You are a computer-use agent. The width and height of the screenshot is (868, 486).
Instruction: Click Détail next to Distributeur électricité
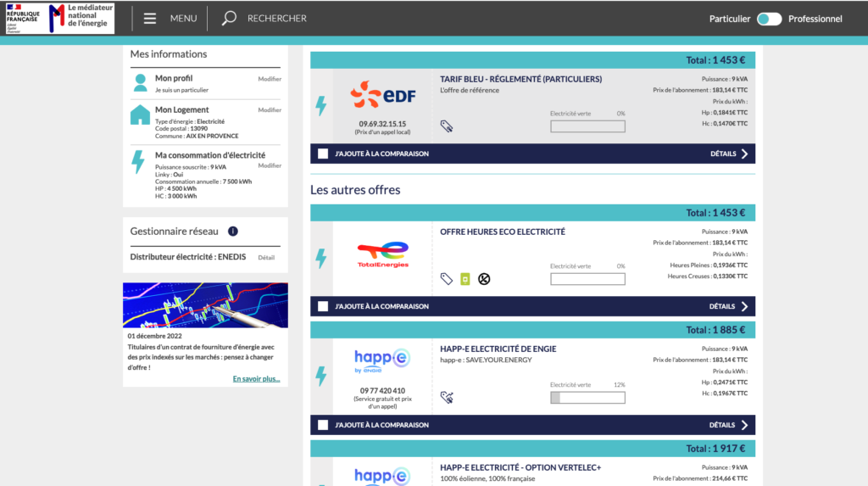pos(266,257)
